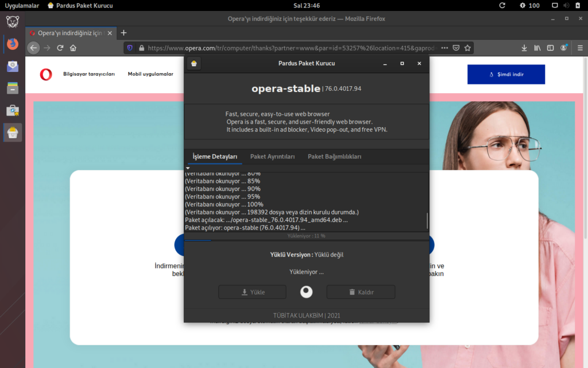Show site security padlock info

[141, 48]
